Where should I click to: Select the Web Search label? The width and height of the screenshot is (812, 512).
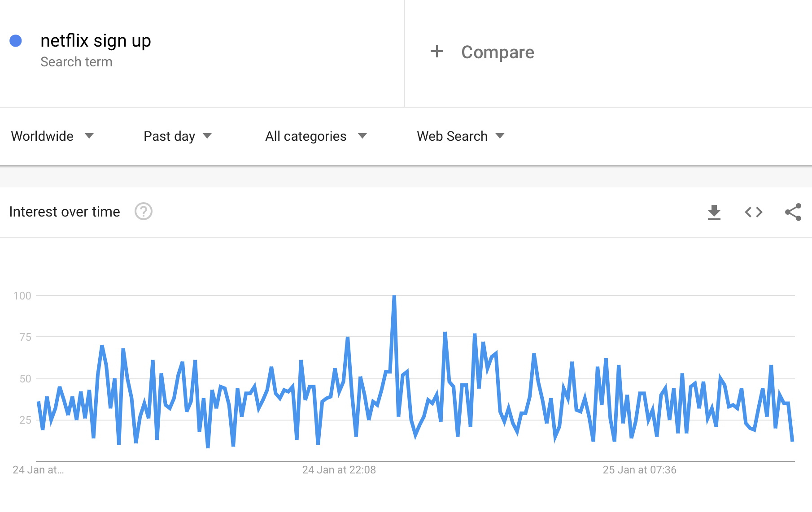click(452, 136)
